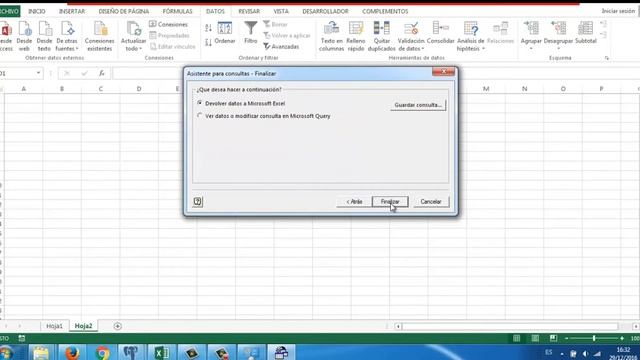Click insert function fx icon
640x360 pixels.
coord(102,73)
